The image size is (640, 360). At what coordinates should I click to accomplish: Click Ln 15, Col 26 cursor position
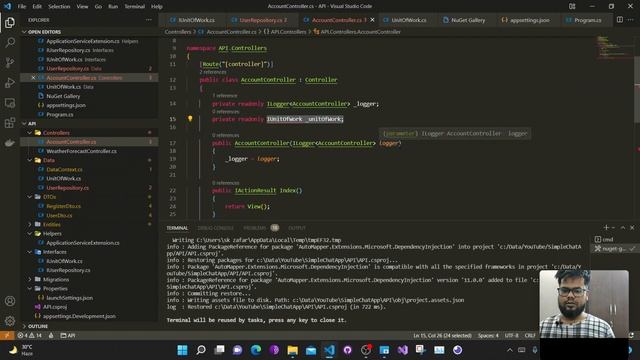tap(442, 336)
